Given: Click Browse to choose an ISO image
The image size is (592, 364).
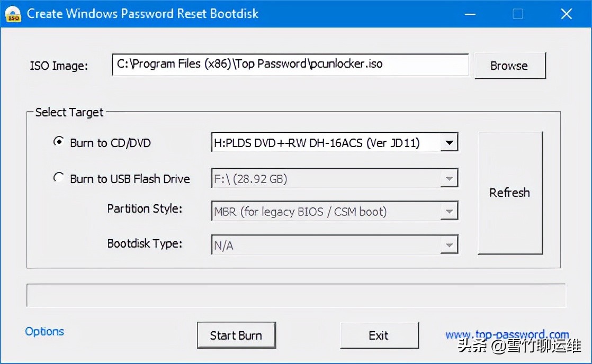Looking at the screenshot, I should [509, 66].
